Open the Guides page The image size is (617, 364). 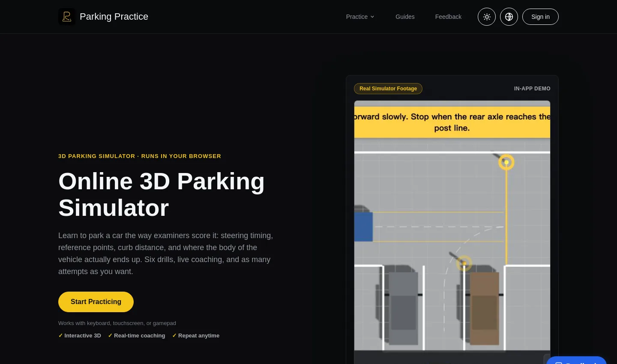coord(405,17)
